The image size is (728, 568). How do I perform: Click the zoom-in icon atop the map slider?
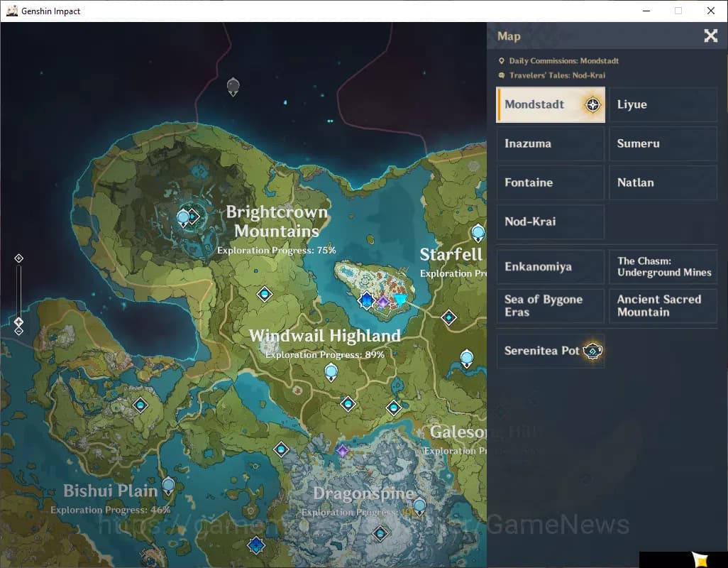click(19, 258)
